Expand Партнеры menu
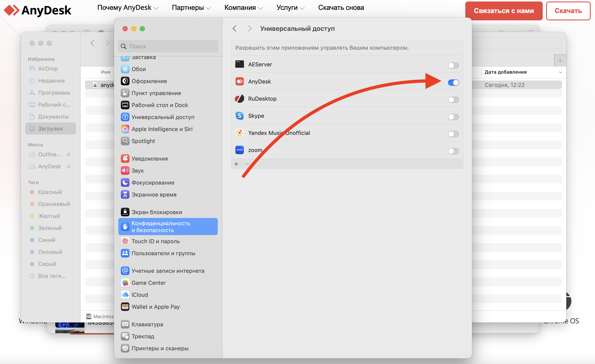The height and width of the screenshot is (364, 595). 191,7
